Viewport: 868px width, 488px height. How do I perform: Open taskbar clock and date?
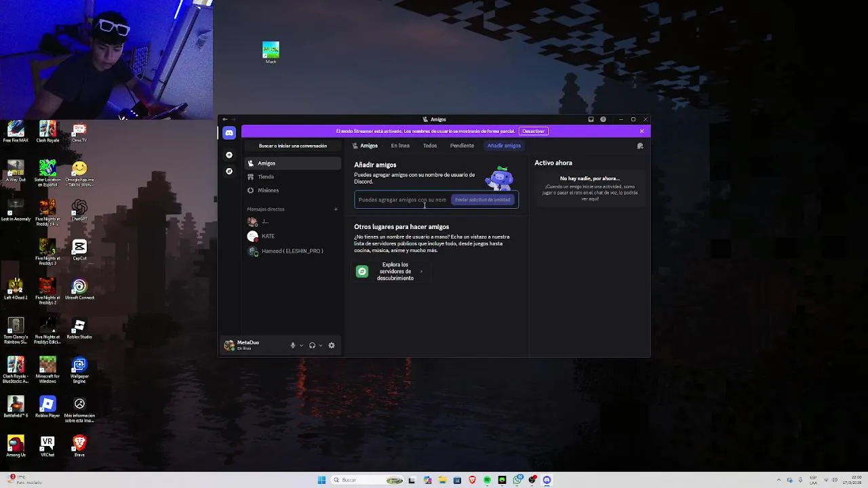click(x=851, y=480)
